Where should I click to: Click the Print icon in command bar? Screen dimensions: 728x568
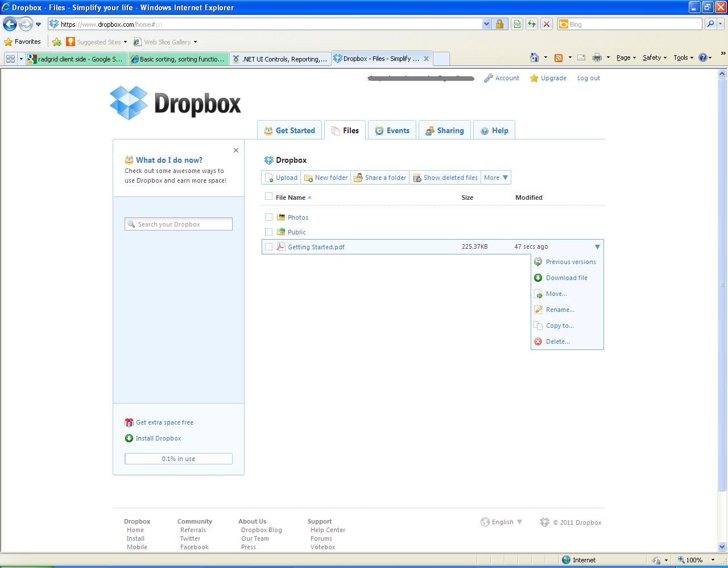(x=597, y=57)
